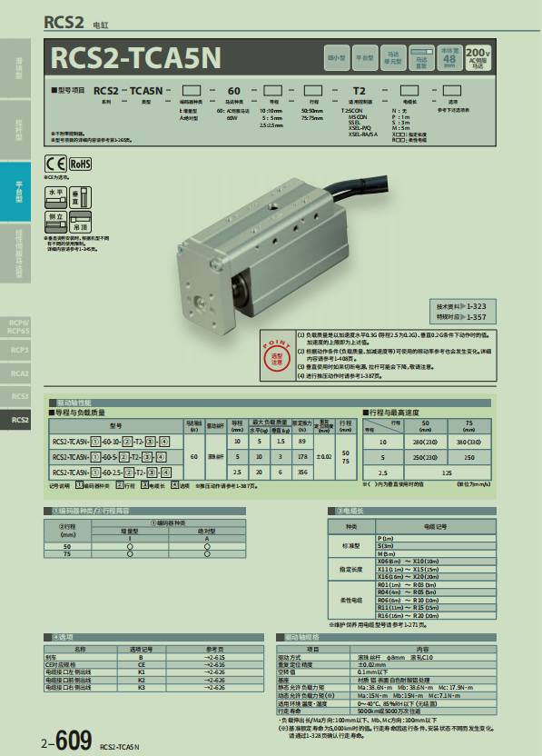Follow the 特殊对应 1-357 reference
This screenshot has width=542, height=756.
tap(461, 317)
